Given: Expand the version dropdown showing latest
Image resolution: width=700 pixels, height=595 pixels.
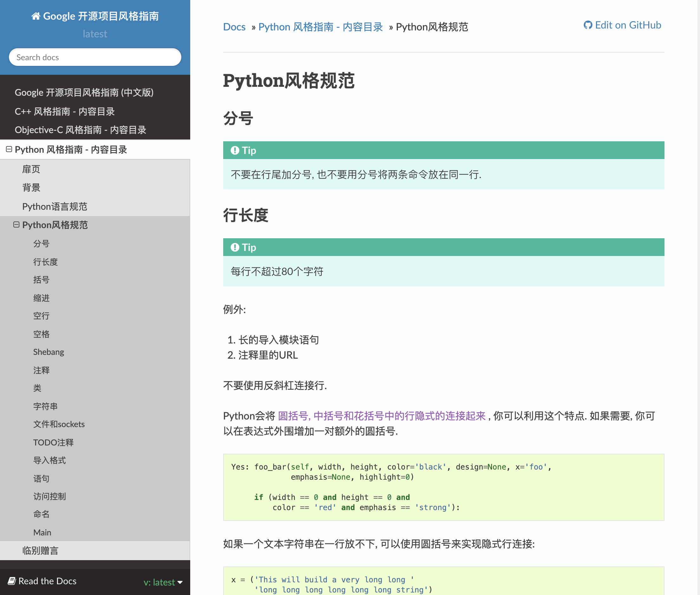Looking at the screenshot, I should 163,581.
